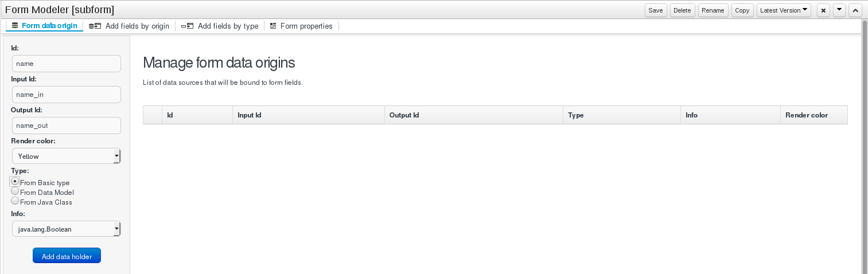This screenshot has height=274, width=868.
Task: Click the Add fields by origin icon
Action: (x=95, y=26)
